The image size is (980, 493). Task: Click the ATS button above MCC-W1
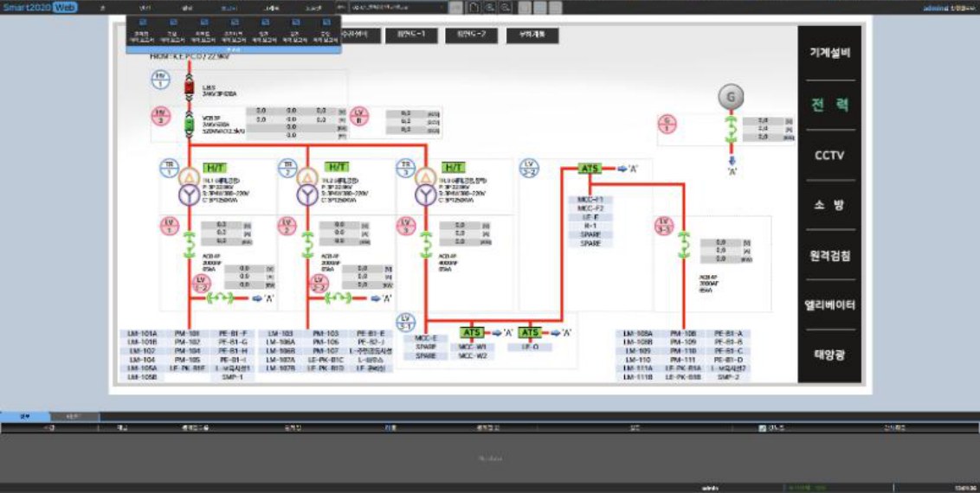pyautogui.click(x=474, y=333)
